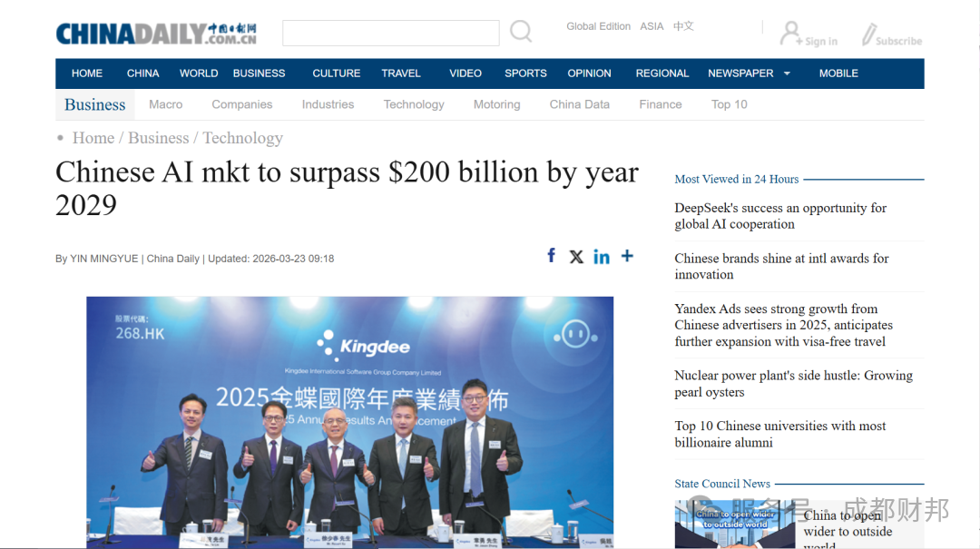Screen dimensions: 980x549
Task: Open the MOBILE menu item
Action: tap(838, 74)
